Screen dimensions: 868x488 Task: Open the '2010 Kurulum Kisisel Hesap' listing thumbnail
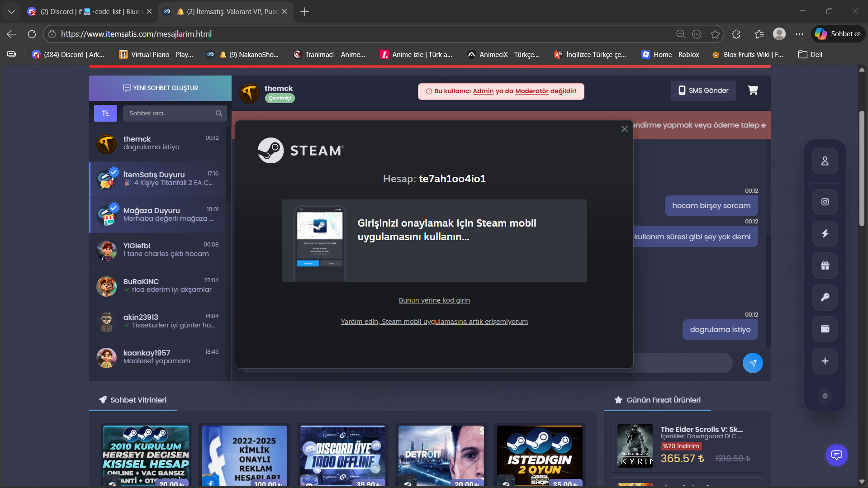(146, 456)
